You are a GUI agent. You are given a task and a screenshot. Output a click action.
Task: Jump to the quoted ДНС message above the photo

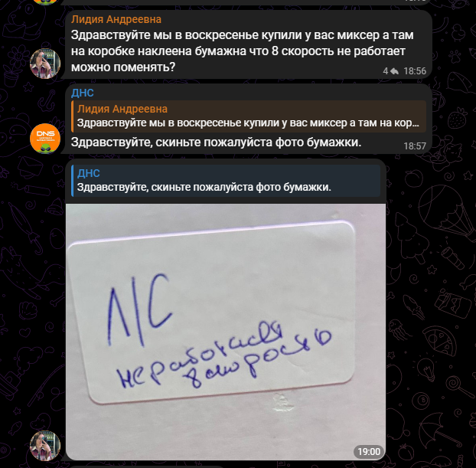pyautogui.click(x=226, y=181)
